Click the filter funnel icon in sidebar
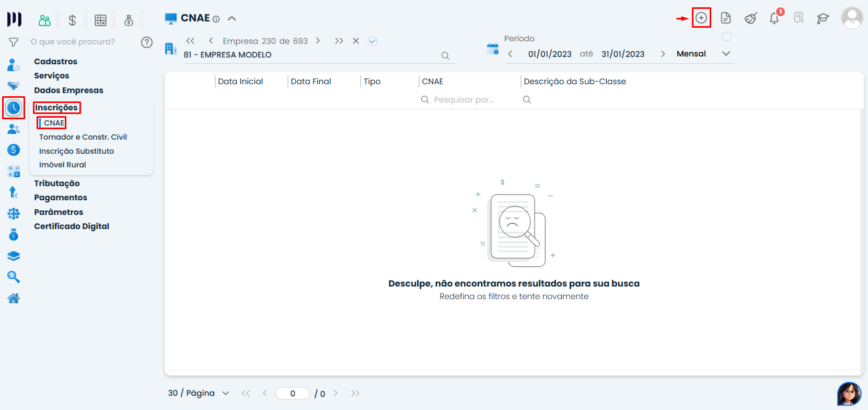The height and width of the screenshot is (410, 868). (x=14, y=42)
